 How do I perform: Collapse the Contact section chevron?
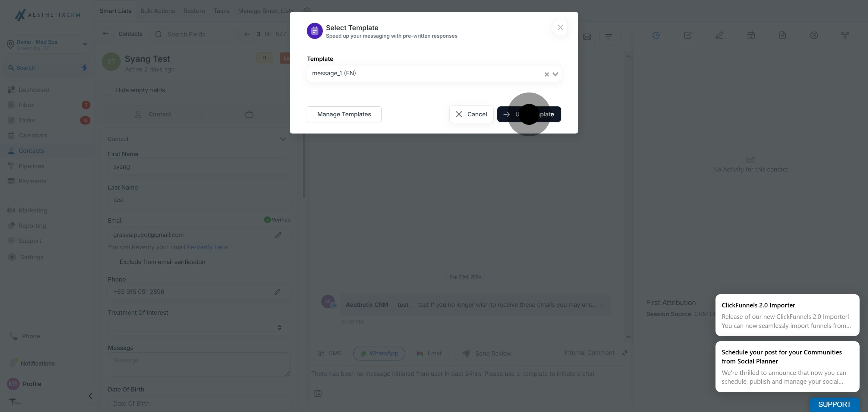[283, 139]
